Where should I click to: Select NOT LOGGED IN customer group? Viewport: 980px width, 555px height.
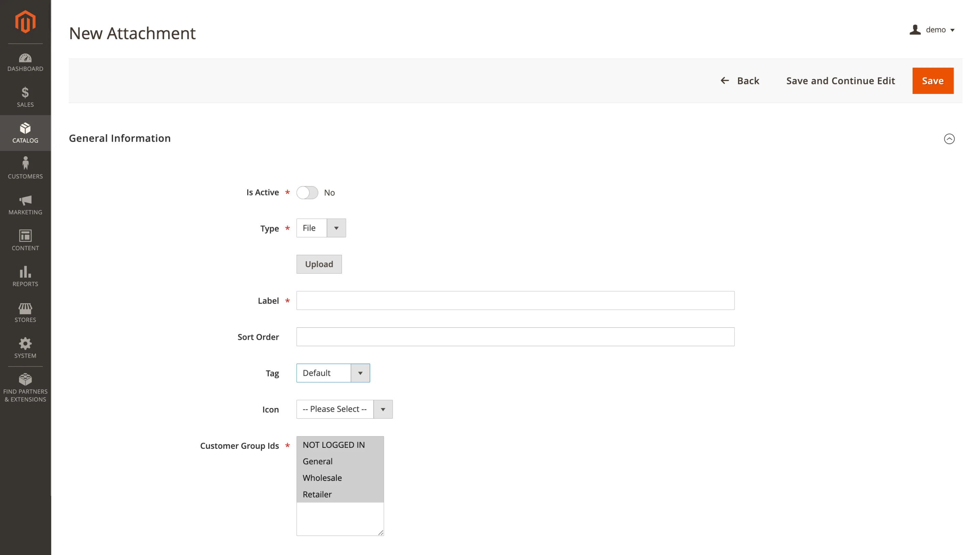pos(334,444)
